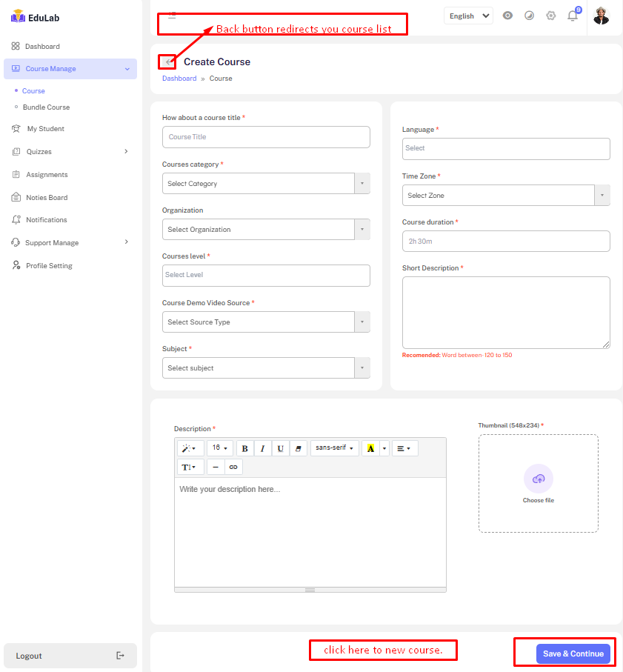Toggle bold formatting in description editor

pos(244,448)
